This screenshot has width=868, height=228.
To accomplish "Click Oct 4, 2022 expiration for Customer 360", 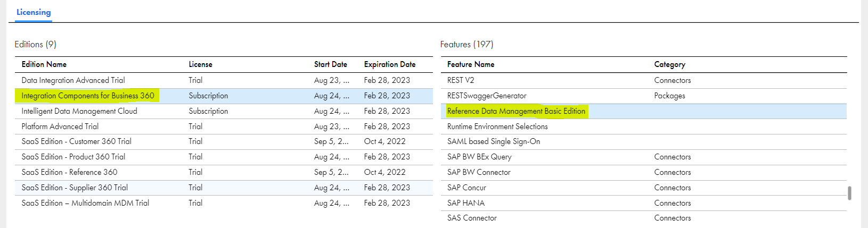I will point(385,141).
